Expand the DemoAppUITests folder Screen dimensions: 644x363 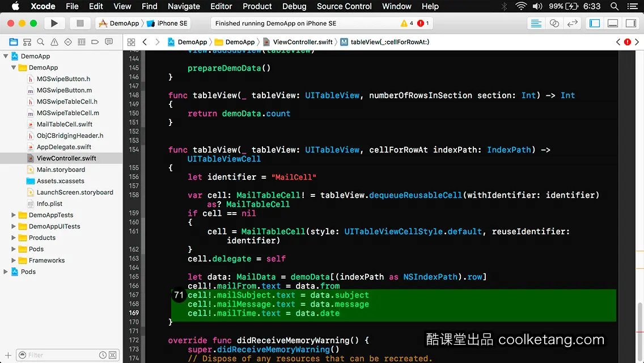(x=14, y=226)
